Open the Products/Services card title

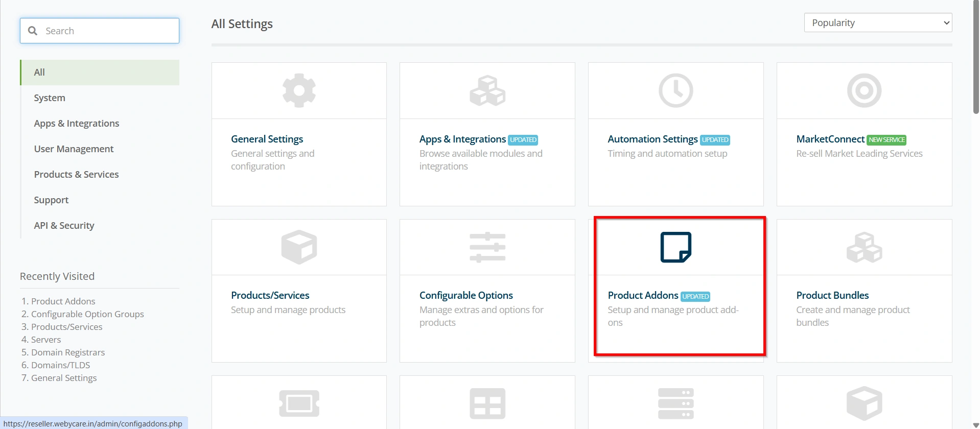[x=270, y=295]
